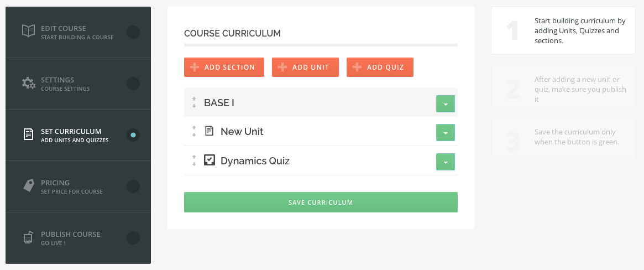Click the Dynamics Quiz checkbox icon
The width and height of the screenshot is (644, 270).
[x=210, y=160]
